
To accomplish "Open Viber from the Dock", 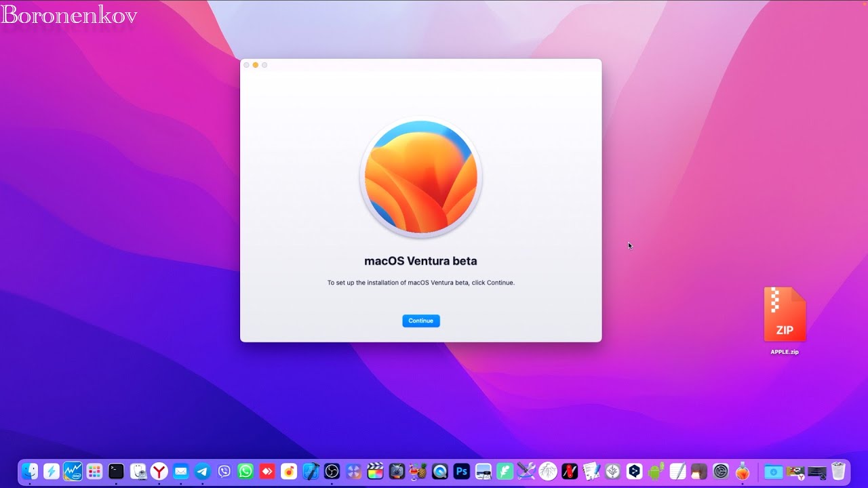I will (x=224, y=471).
